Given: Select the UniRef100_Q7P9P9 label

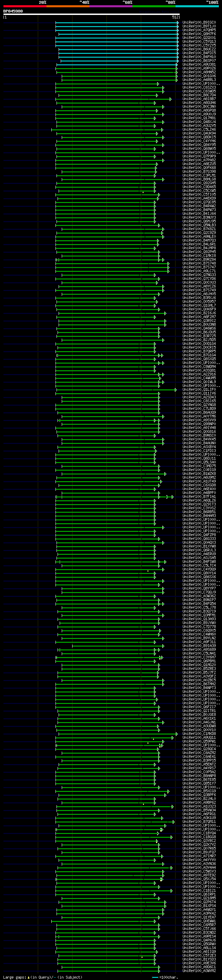Looking at the screenshot, I should (199, 156).
